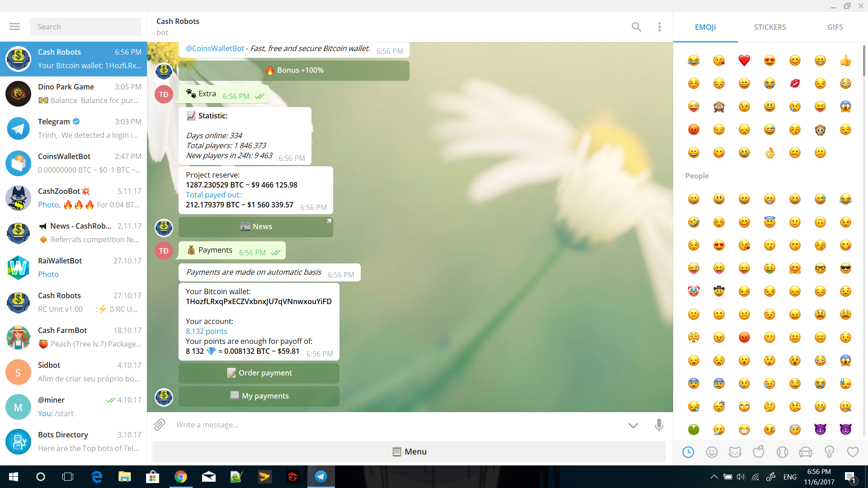Viewport: 868px width, 488px height.
Task: Click the paperclip attach file icon
Action: click(160, 425)
